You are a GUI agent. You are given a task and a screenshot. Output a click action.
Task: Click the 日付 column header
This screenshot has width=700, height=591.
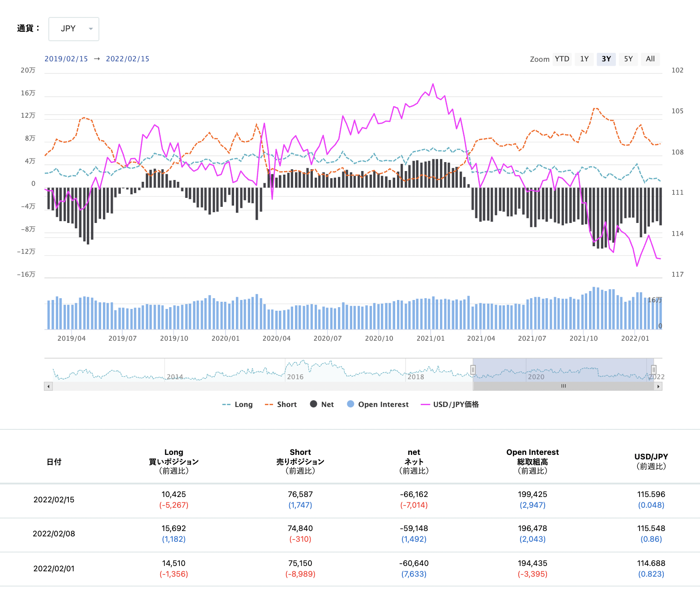coord(54,462)
